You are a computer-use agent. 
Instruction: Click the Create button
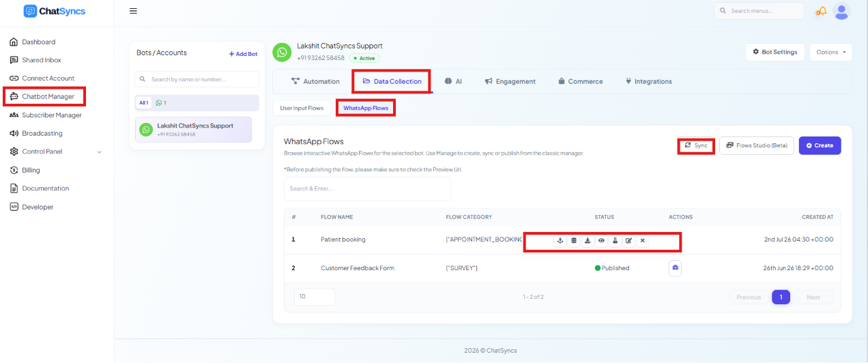(x=820, y=145)
